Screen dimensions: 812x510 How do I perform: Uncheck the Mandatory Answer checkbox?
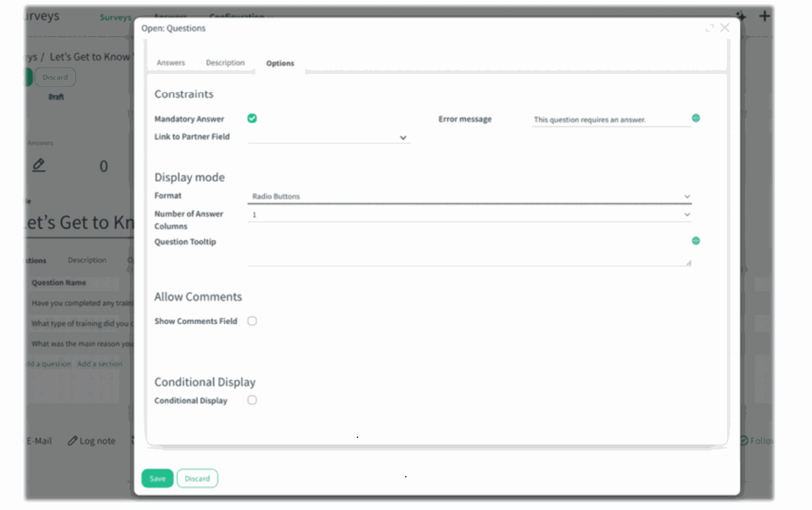click(x=252, y=118)
